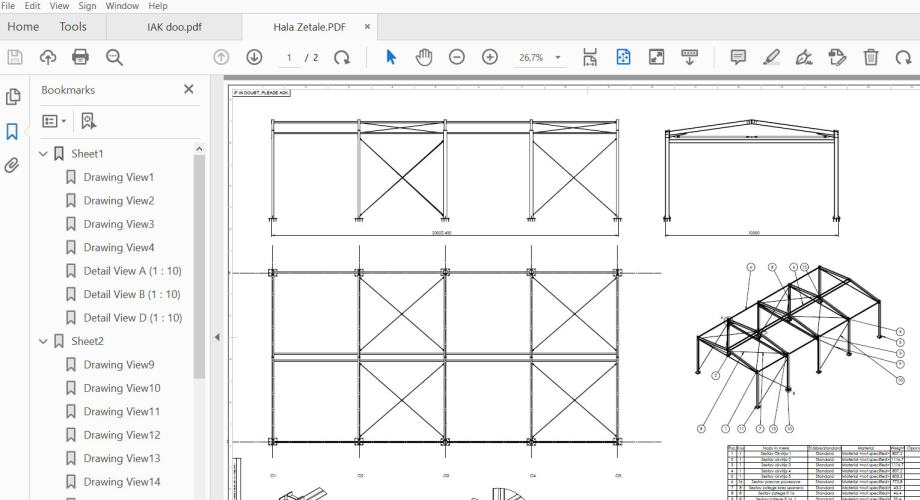Switch to the IAK doo.pdf tab
Image resolution: width=920 pixels, height=500 pixels.
pos(174,27)
